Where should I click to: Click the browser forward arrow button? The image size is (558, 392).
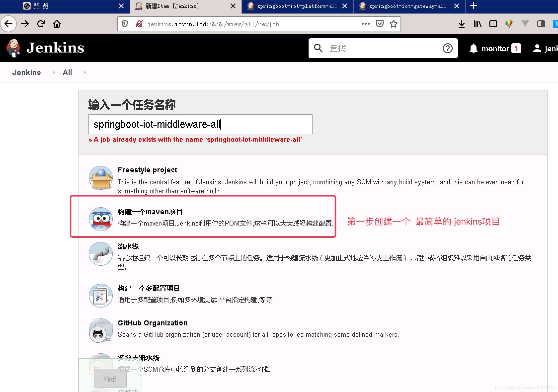click(x=25, y=24)
